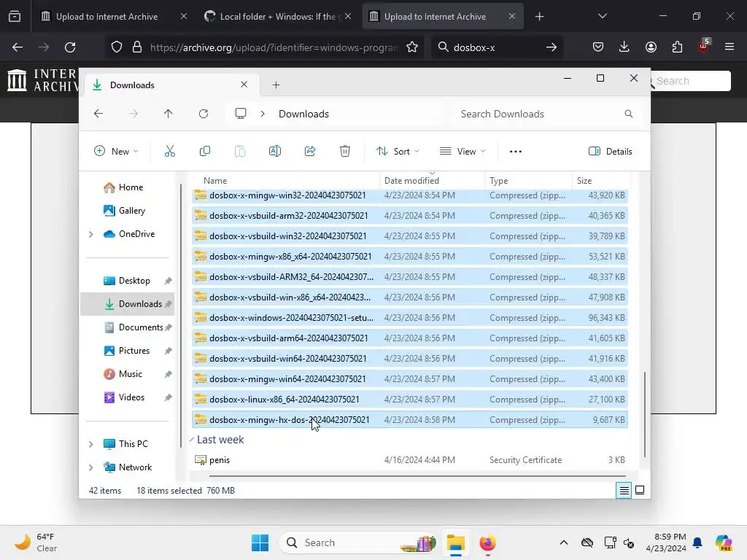Screen dimensions: 747x560
Task: Select file dosbox-x-mingw-hx-dos-20240423075021
Action: (x=410, y=420)
